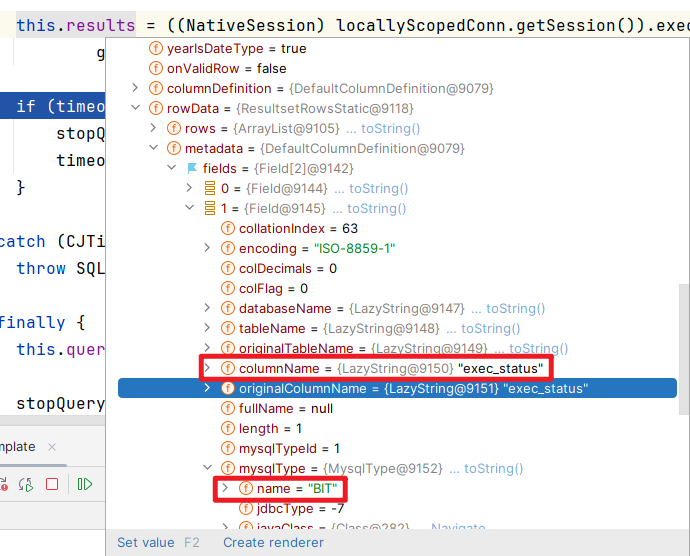
Task: Click the field icon next to collationIndex
Action: click(x=228, y=228)
